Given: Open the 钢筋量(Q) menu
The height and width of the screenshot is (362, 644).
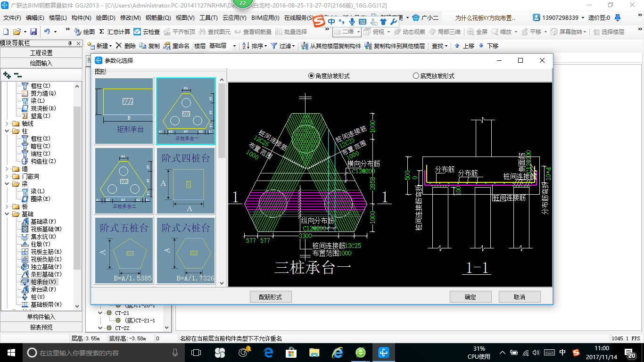Looking at the screenshot, I should point(158,18).
